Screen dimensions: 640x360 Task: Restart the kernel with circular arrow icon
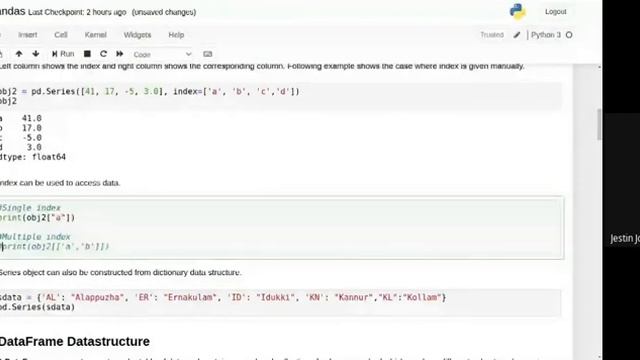click(x=103, y=54)
